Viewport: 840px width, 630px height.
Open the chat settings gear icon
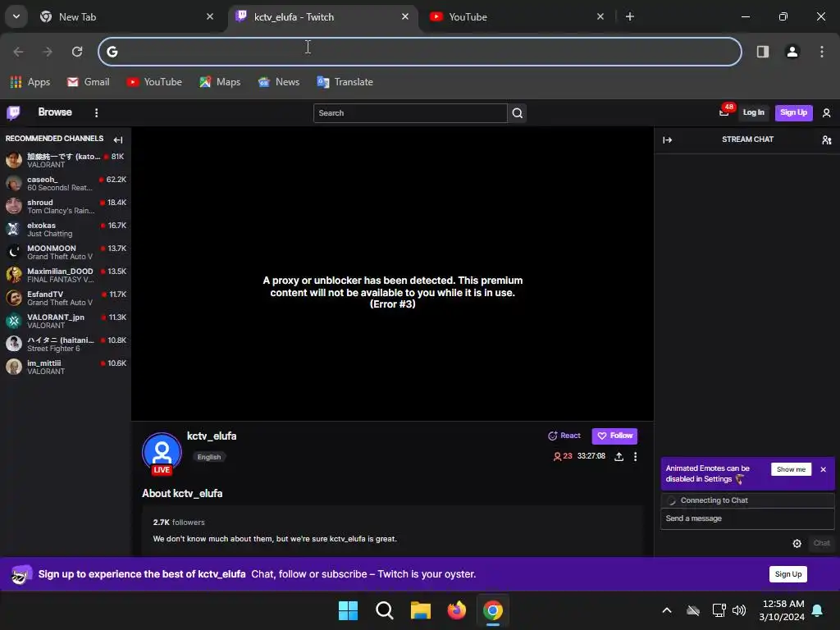tap(797, 543)
